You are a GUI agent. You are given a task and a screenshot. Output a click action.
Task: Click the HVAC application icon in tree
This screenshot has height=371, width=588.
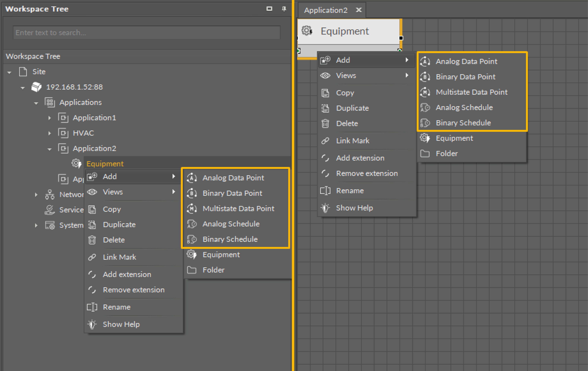click(x=63, y=133)
